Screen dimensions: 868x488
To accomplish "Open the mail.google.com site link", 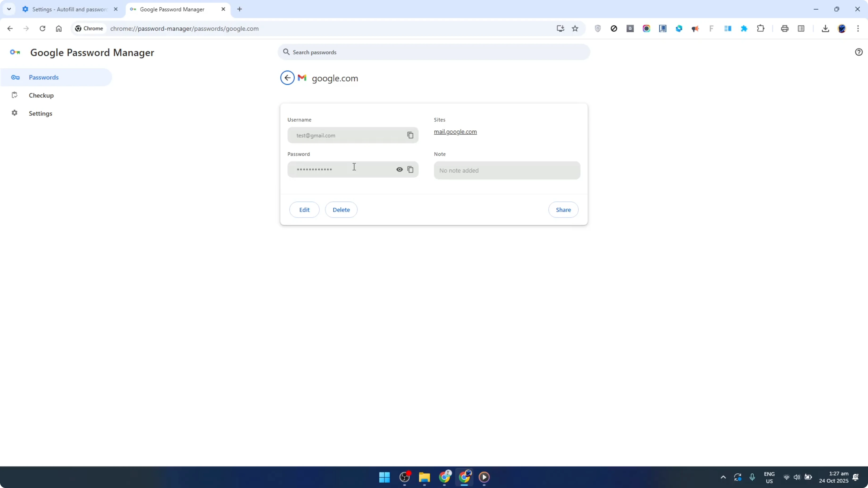I will click(x=455, y=132).
